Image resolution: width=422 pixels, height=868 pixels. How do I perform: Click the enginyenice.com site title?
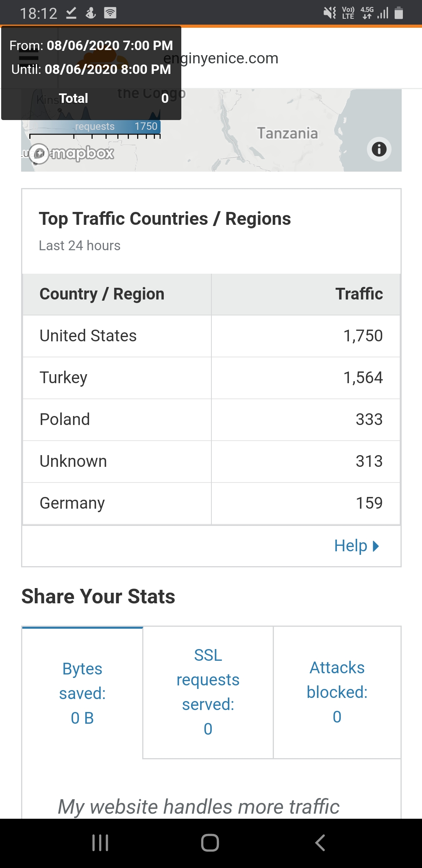click(x=221, y=58)
